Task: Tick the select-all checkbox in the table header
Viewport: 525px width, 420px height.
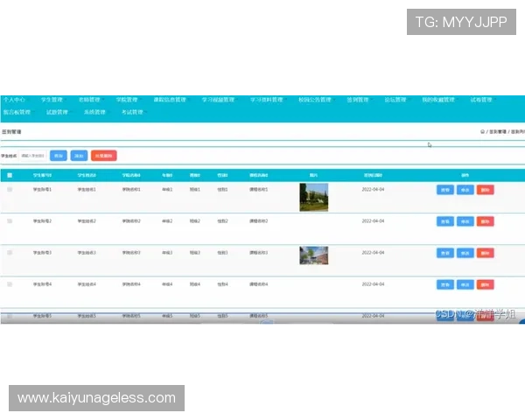Action: pyautogui.click(x=10, y=175)
